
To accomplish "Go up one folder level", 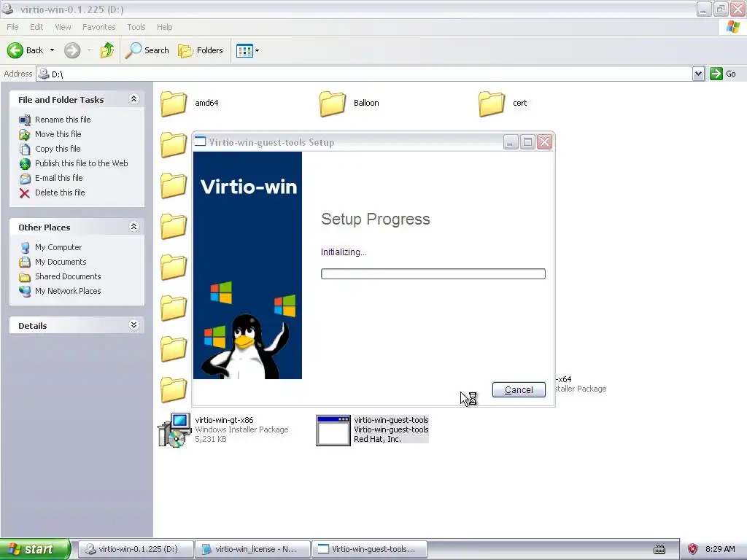I will (107, 50).
